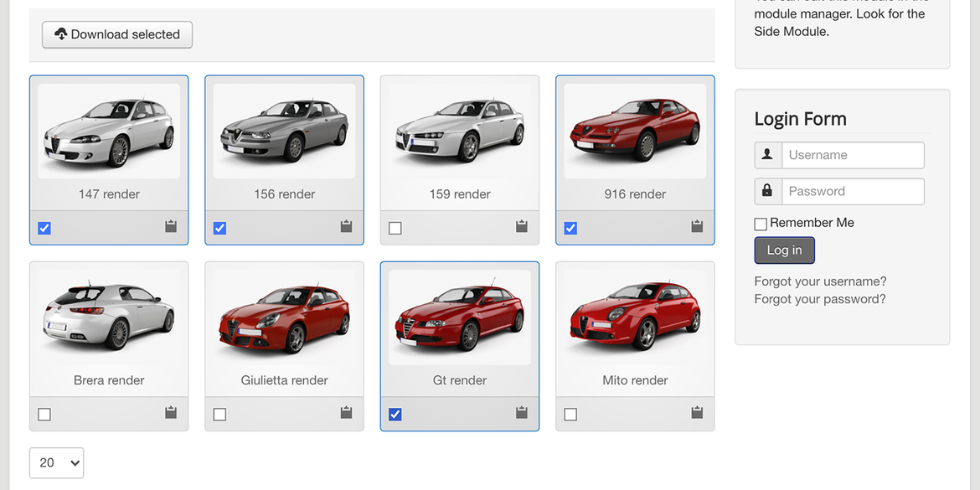Open the Forgot your username link
The height and width of the screenshot is (490, 980).
pyautogui.click(x=821, y=281)
